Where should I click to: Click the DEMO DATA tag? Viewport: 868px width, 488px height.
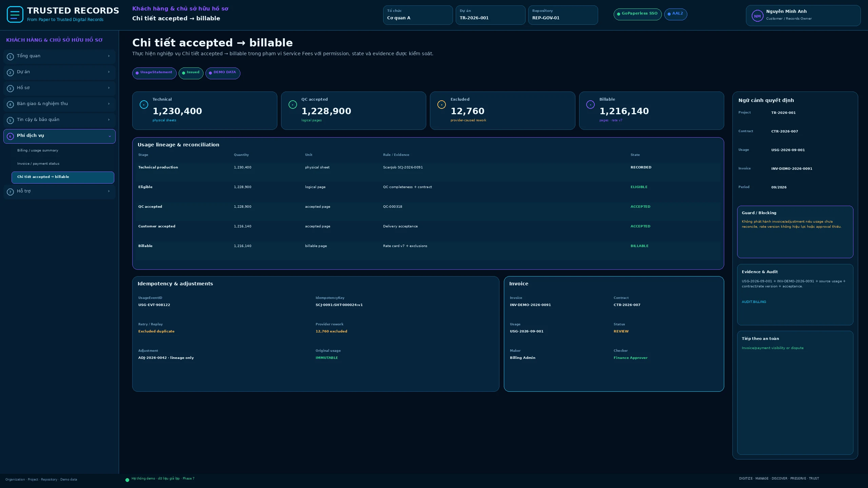coord(223,73)
